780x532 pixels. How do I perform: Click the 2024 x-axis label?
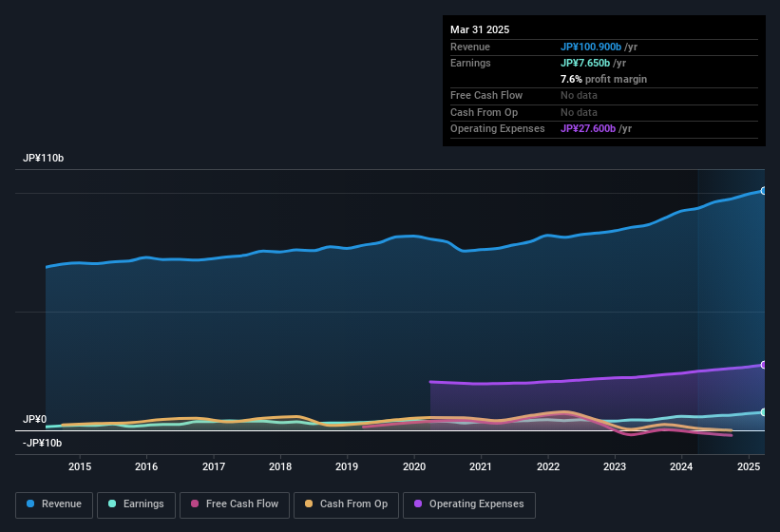[681, 466]
